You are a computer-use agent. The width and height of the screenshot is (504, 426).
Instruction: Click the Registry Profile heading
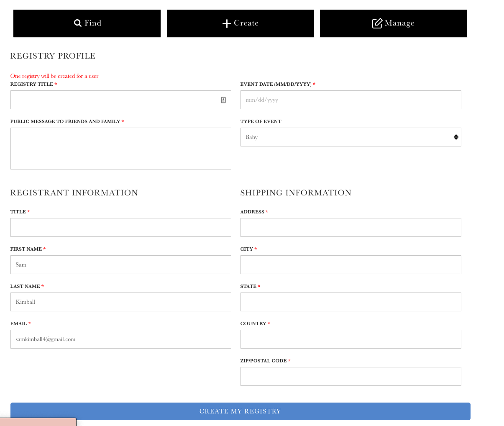53,56
